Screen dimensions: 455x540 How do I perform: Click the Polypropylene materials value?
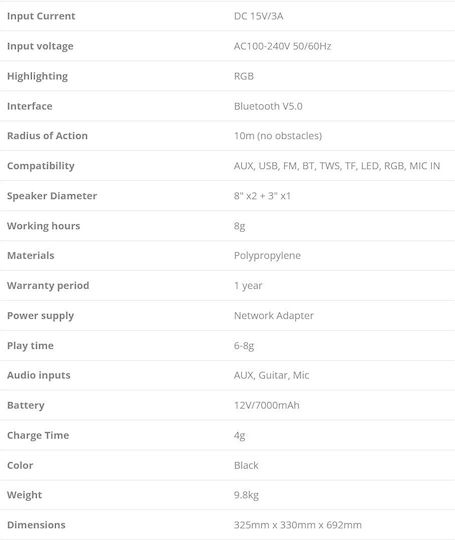tap(267, 256)
